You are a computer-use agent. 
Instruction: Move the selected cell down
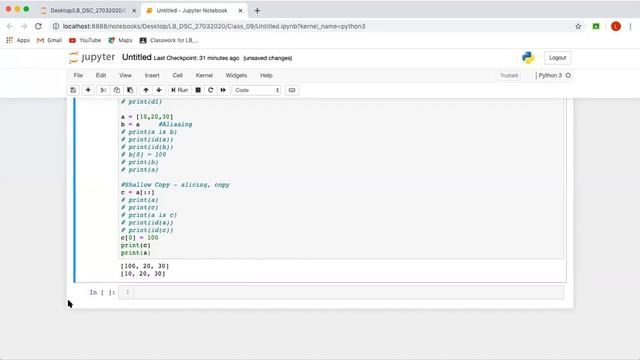click(159, 90)
